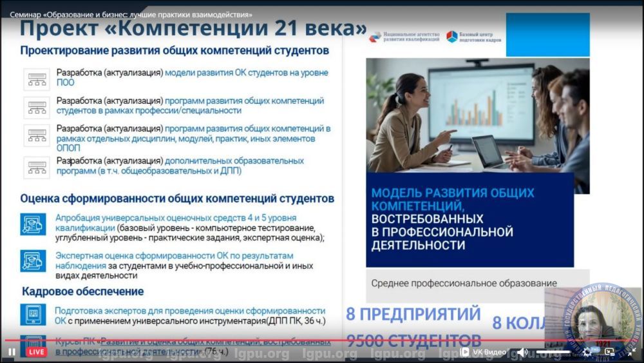The height and width of the screenshot is (363, 644).
Task: Open the video quality settings gear
Action: coord(587,352)
